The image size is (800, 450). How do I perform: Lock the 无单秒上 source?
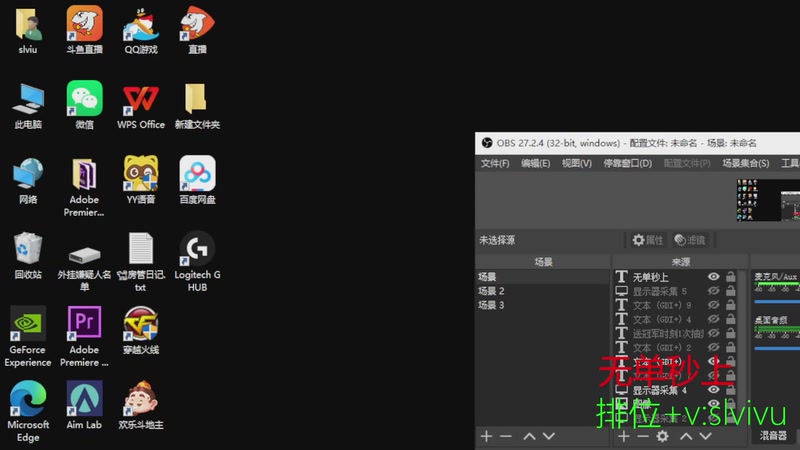pos(731,277)
